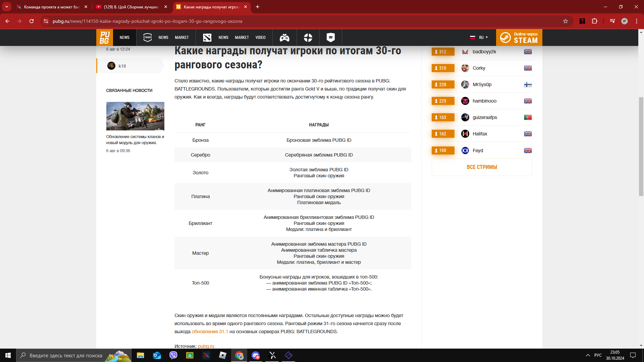
Task: Open the black extension icon beside bookmark star
Action: coord(582,21)
